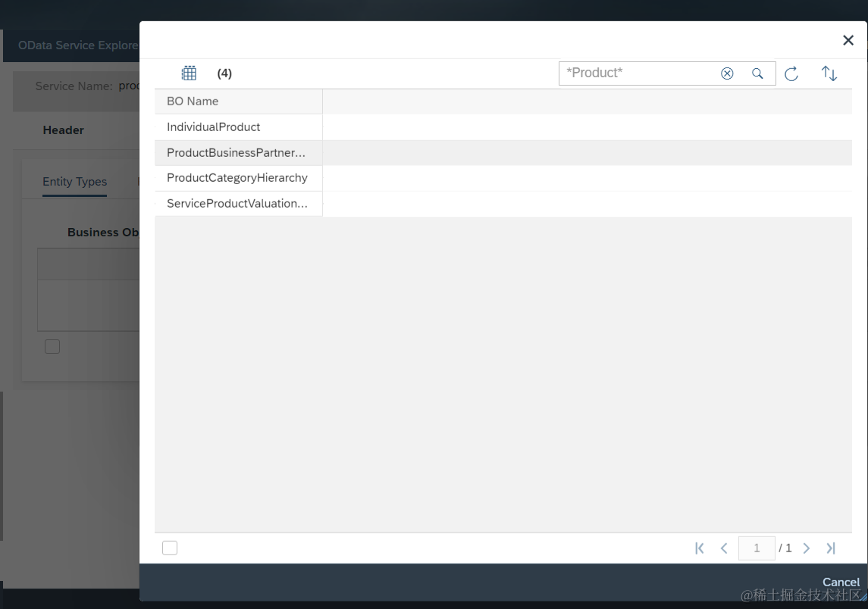The image size is (868, 609).
Task: Go to the previous page
Action: (x=724, y=548)
